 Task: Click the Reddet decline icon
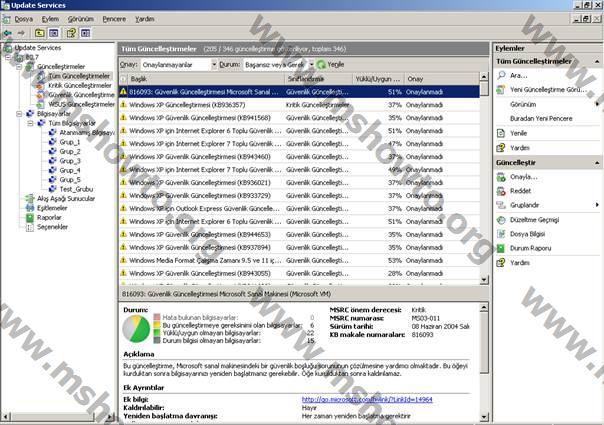501,191
